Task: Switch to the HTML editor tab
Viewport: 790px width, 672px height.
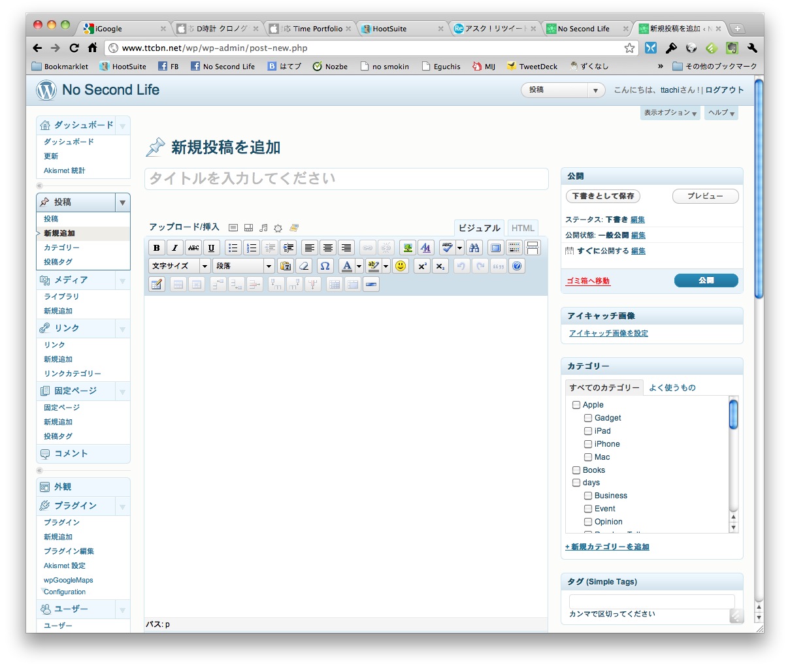Action: point(523,228)
